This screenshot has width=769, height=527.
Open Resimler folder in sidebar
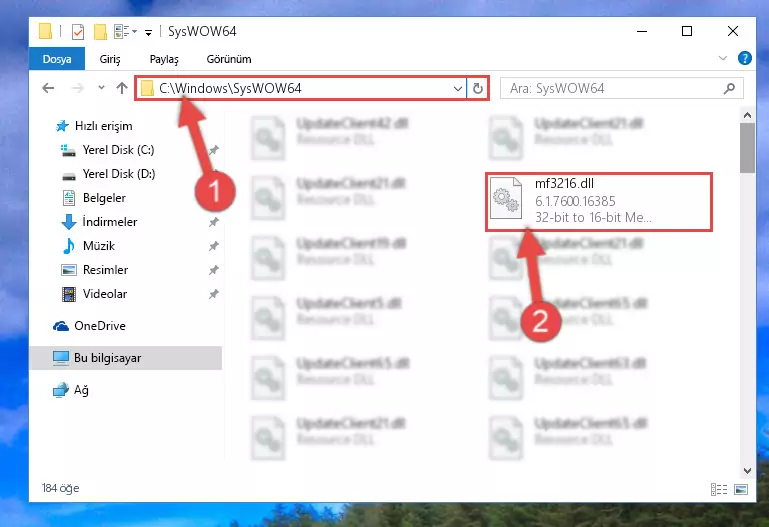[x=105, y=270]
